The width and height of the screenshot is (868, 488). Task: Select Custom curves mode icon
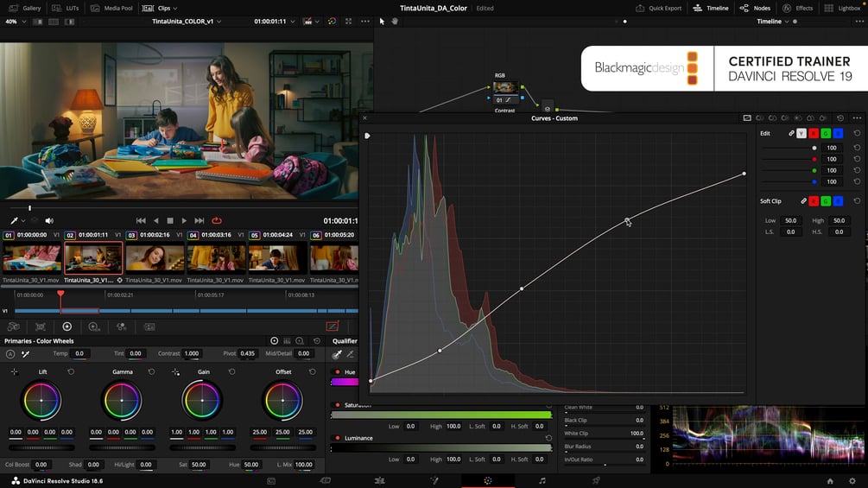coord(747,117)
